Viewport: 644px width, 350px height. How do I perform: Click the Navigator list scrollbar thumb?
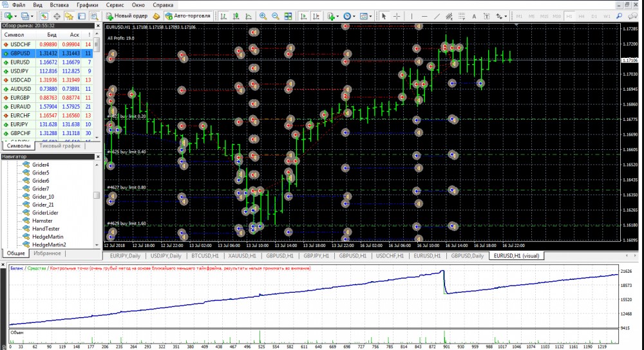pyautogui.click(x=97, y=196)
